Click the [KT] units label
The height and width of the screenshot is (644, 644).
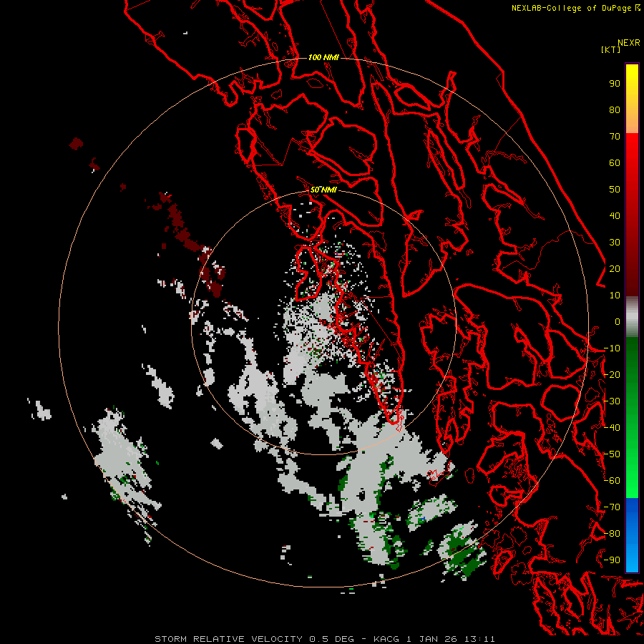[610, 49]
